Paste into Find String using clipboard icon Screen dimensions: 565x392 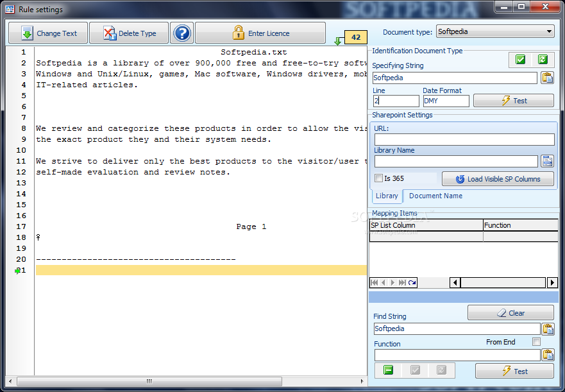tap(548, 328)
